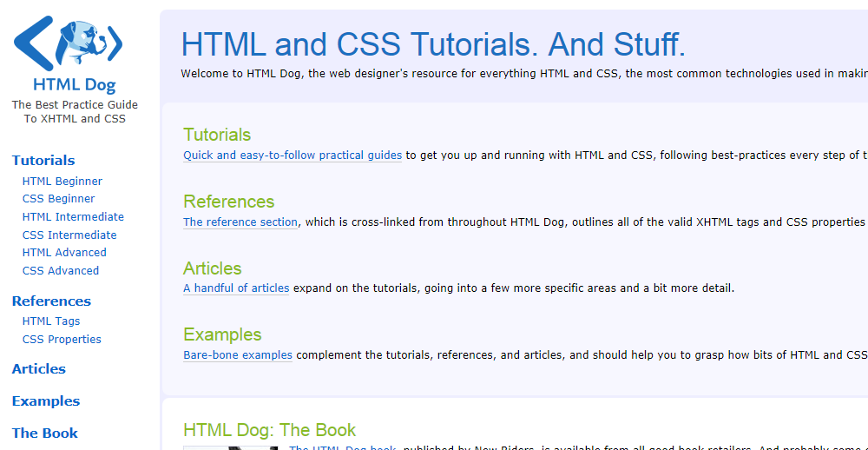Open the Tutorials section in the sidebar
The width and height of the screenshot is (868, 450).
[x=43, y=161]
